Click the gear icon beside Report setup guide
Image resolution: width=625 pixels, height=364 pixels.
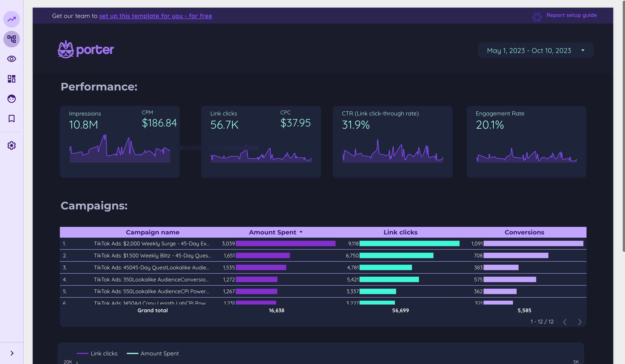pyautogui.click(x=537, y=17)
